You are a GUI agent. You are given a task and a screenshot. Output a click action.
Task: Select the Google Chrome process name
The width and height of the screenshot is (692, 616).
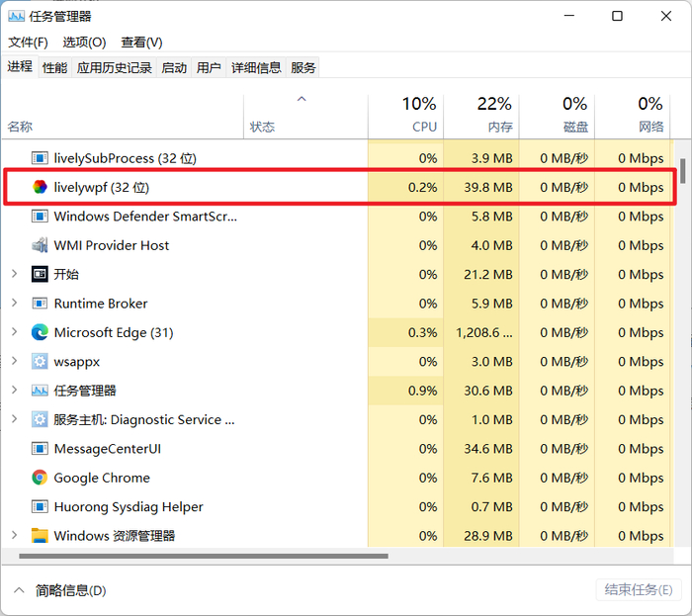(x=102, y=478)
